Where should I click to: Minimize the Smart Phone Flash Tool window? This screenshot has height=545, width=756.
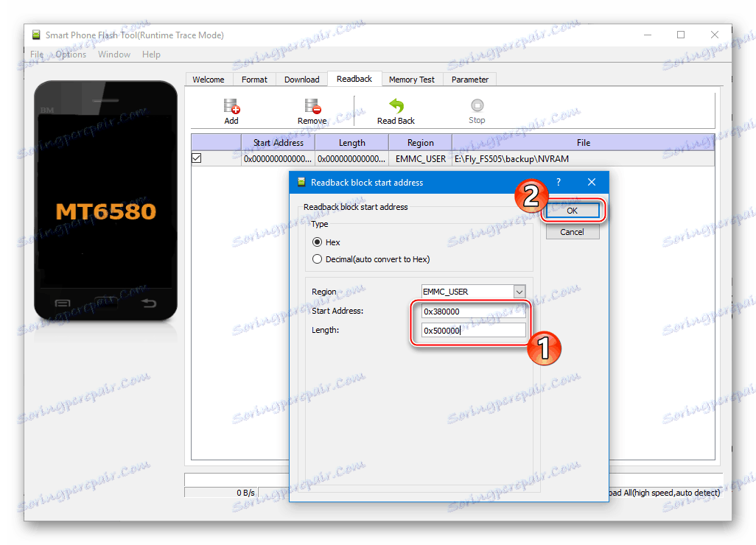[x=648, y=35]
